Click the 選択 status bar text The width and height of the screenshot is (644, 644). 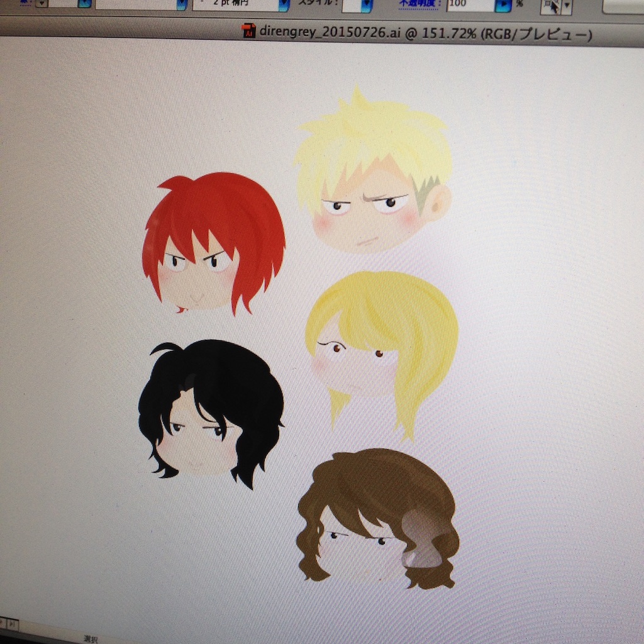click(x=91, y=639)
